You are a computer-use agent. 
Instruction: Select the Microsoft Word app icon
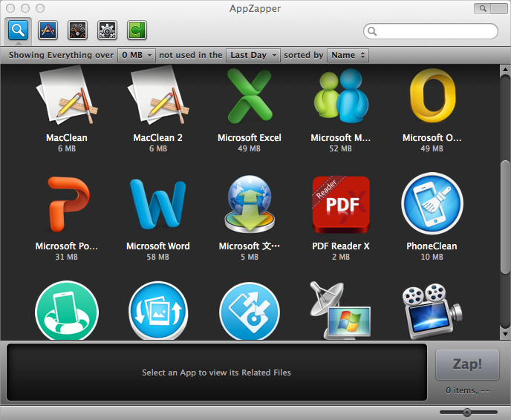(x=157, y=206)
